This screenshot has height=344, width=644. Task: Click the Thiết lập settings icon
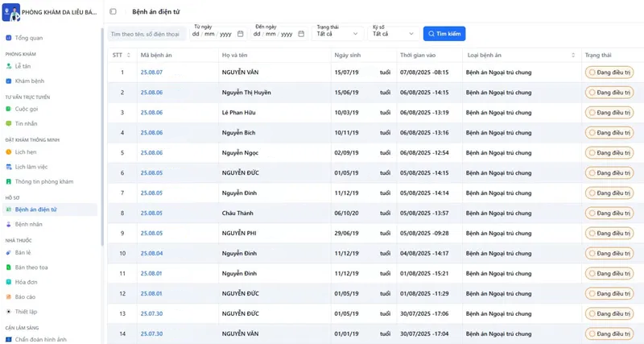[9, 312]
